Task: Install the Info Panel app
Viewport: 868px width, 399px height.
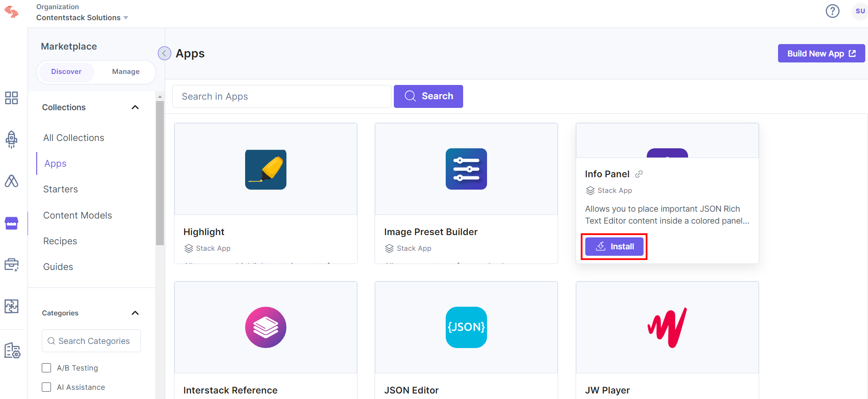Action: 614,247
